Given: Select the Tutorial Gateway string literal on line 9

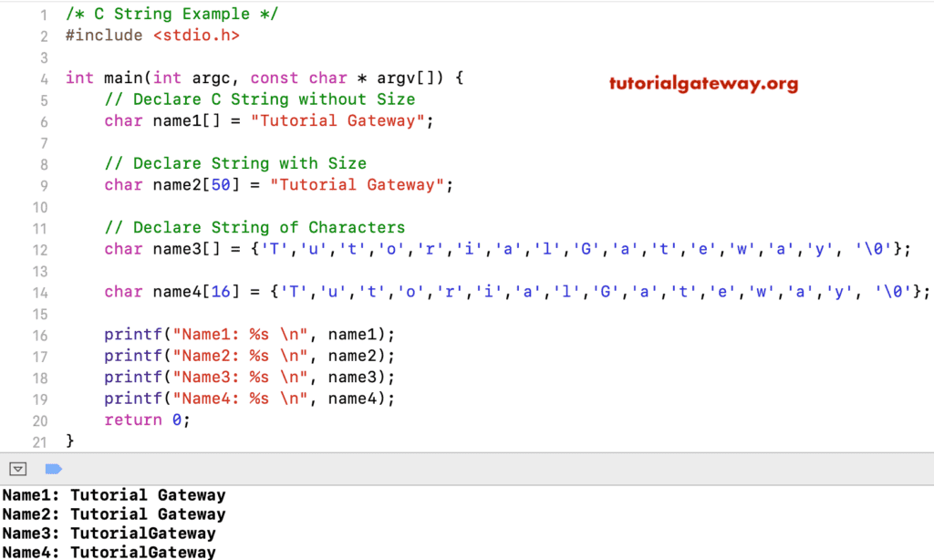Looking at the screenshot, I should 360,184.
